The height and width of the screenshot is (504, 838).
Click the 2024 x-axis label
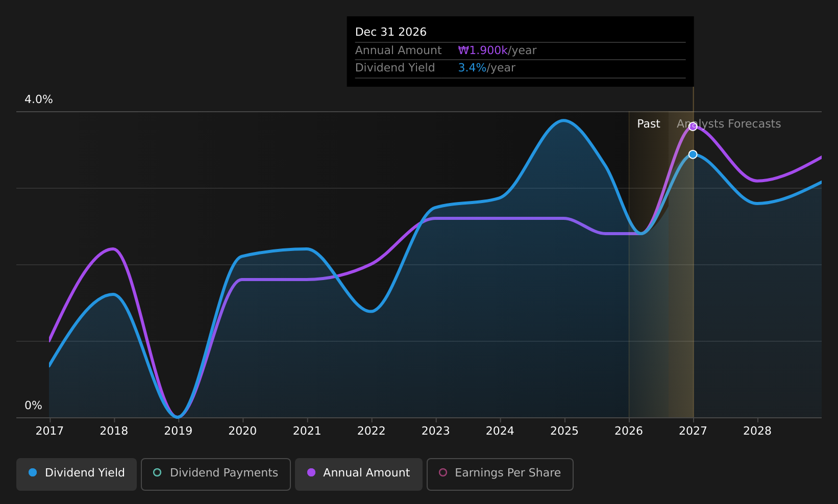coord(500,431)
